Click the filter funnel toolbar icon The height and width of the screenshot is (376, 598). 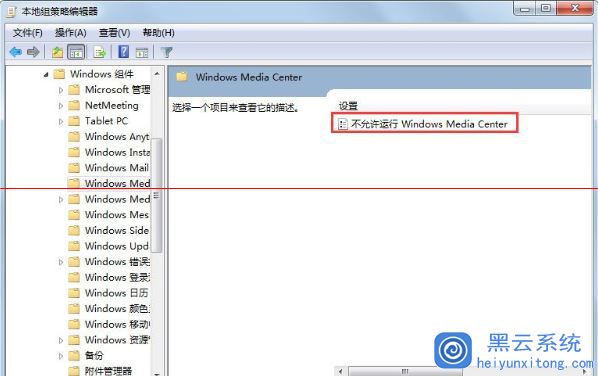(167, 52)
